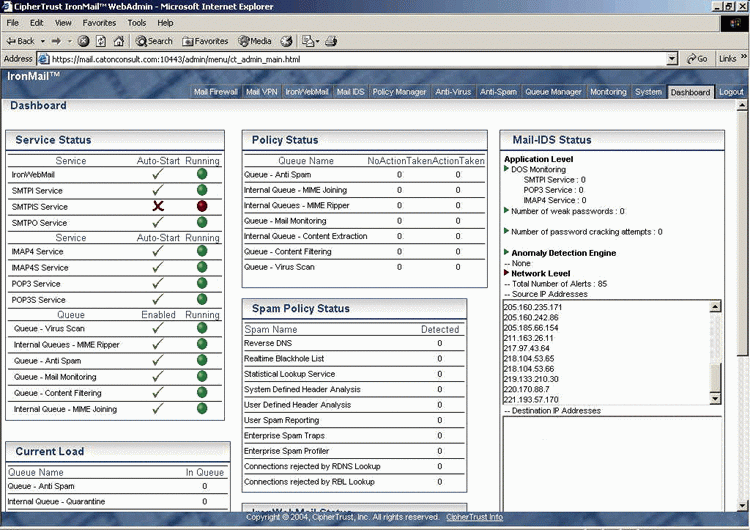Open History toolbar icon
750x530 pixels.
287,41
